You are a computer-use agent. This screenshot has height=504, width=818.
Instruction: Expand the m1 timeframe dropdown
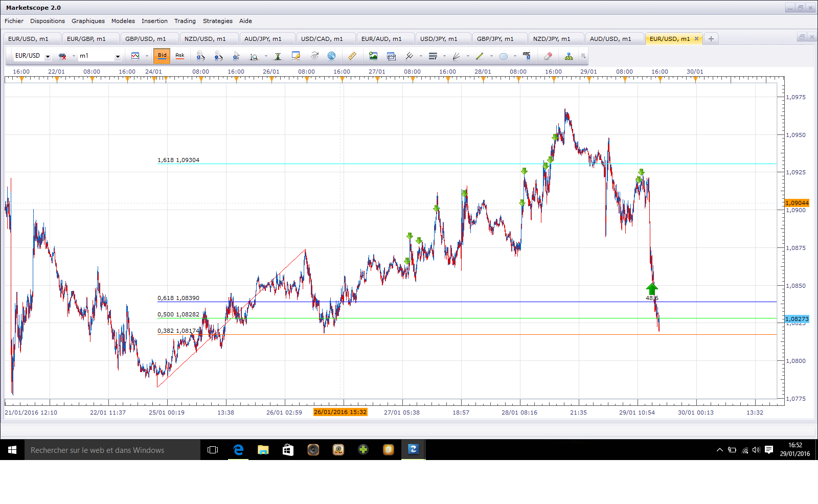(x=118, y=56)
